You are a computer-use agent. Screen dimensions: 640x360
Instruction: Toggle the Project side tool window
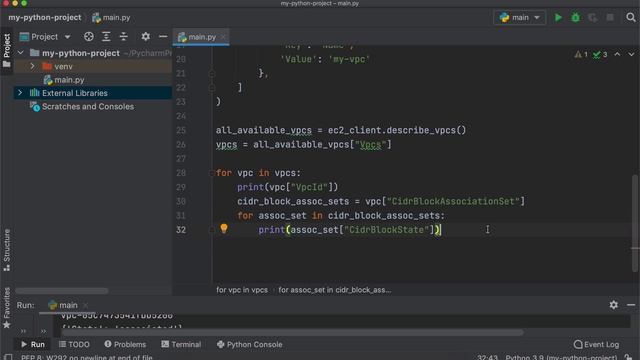click(x=7, y=51)
